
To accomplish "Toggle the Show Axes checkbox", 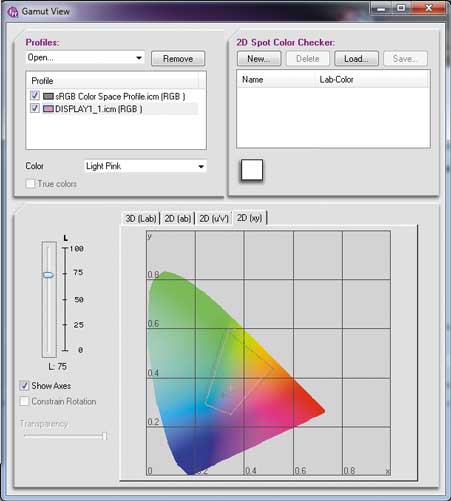I will (24, 386).
